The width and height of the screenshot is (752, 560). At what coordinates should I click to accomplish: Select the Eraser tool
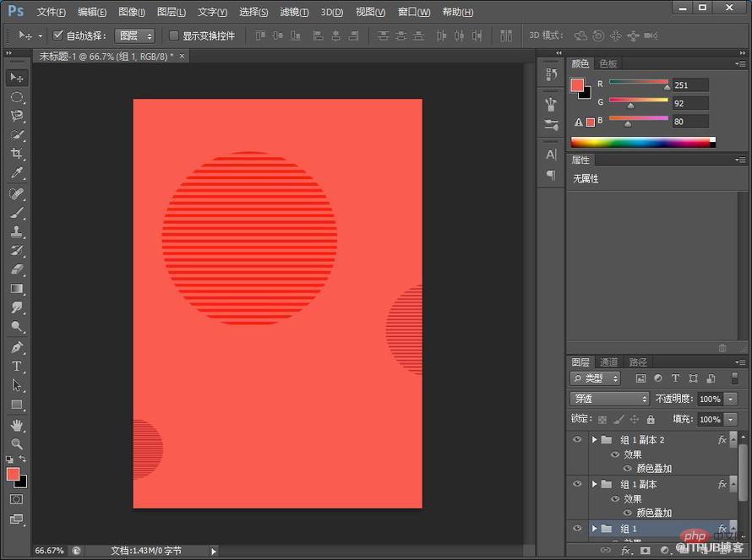tap(17, 269)
